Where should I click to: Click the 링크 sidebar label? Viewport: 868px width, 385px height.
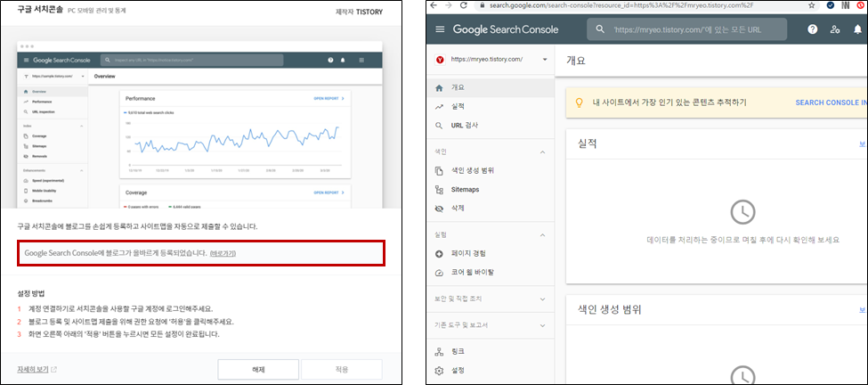[x=458, y=351]
